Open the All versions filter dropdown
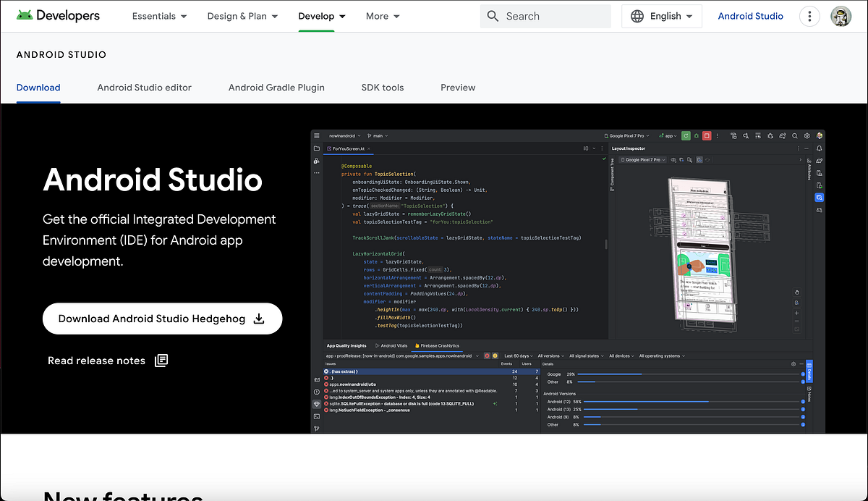868x501 pixels. [551, 356]
